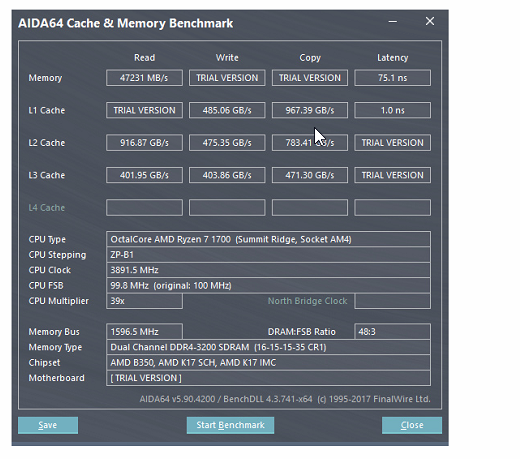Click Memory Write TRIAL VERSION field
Viewport: 520px width, 459px height.
227,78
